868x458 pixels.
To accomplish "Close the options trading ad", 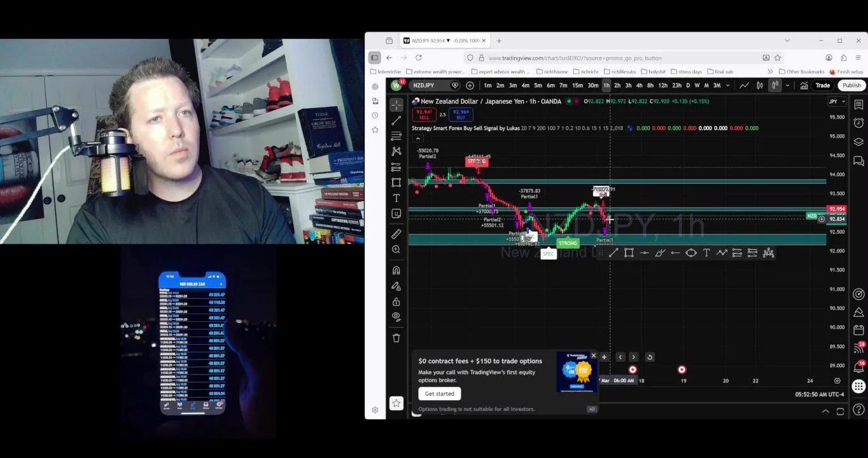I will point(593,356).
